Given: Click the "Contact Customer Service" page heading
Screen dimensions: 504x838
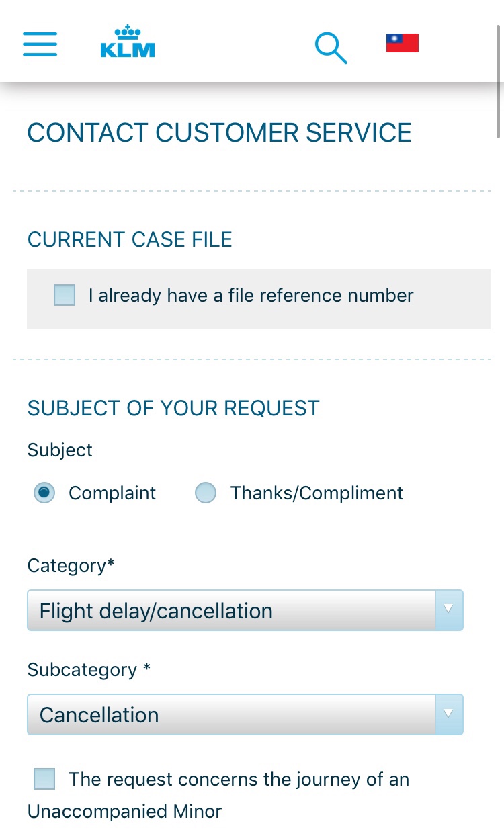Looking at the screenshot, I should [x=219, y=133].
